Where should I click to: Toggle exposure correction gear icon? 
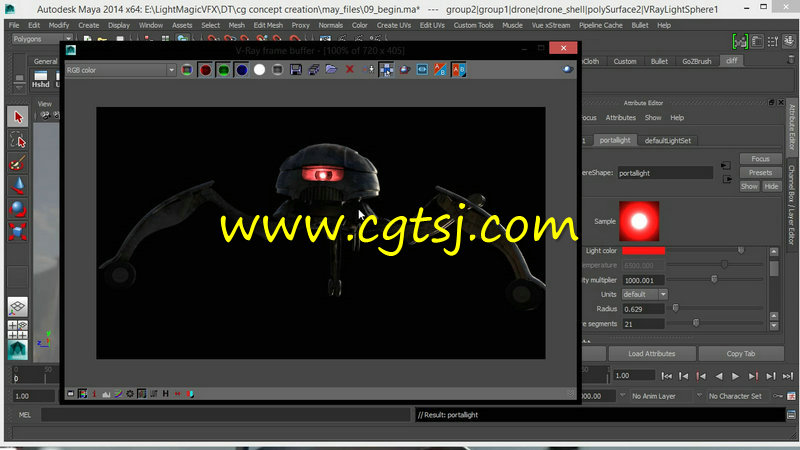pyautogui.click(x=130, y=394)
